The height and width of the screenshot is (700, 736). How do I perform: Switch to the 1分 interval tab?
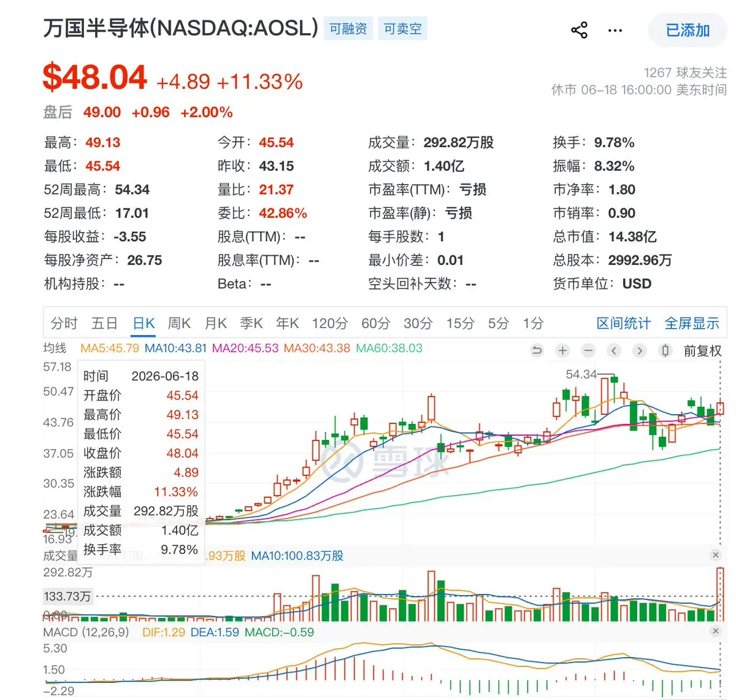533,323
